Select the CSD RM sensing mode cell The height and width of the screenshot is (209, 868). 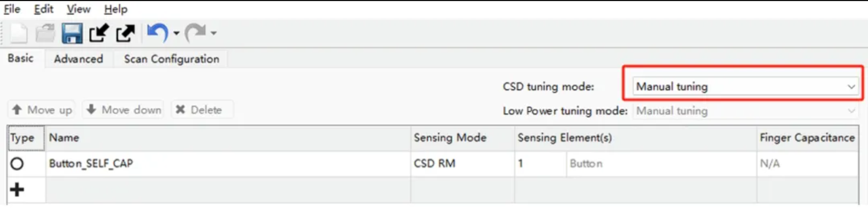coord(463,163)
